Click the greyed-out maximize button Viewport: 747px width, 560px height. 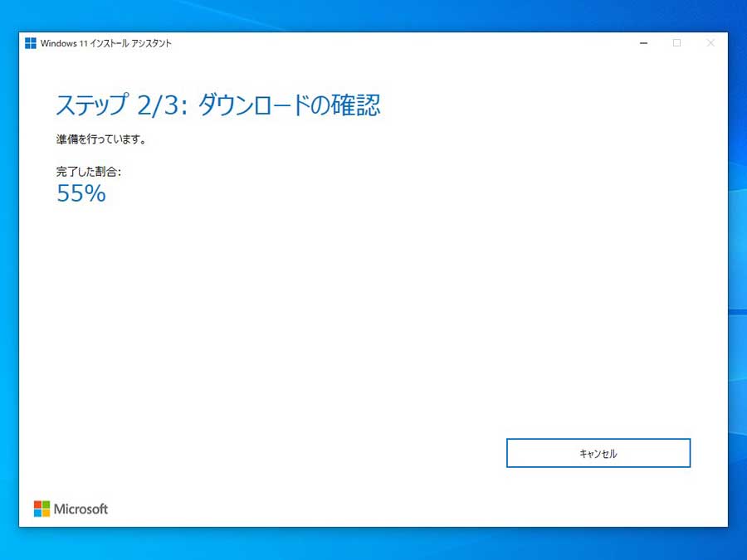pos(676,43)
